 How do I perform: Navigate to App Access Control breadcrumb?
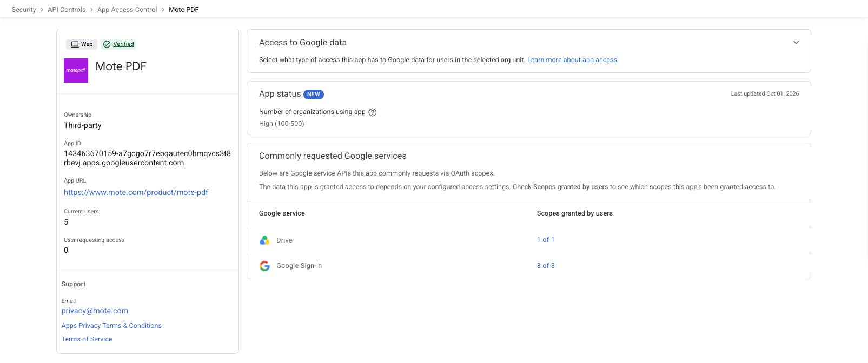point(127,10)
